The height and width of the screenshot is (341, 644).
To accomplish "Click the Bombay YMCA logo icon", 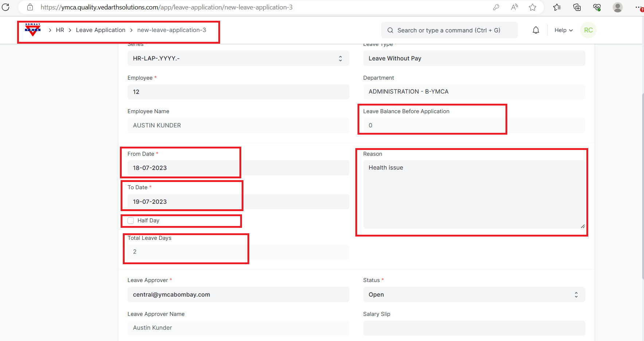I will click(x=33, y=30).
